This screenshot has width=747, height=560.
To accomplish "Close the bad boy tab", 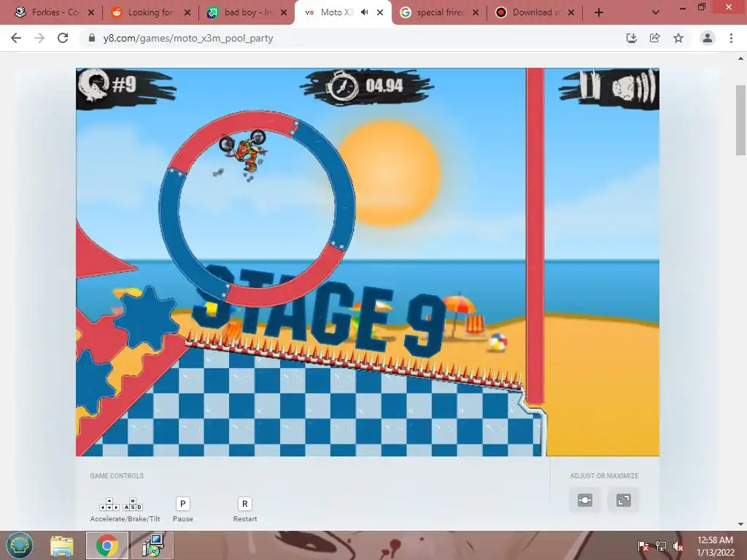I will (x=284, y=12).
